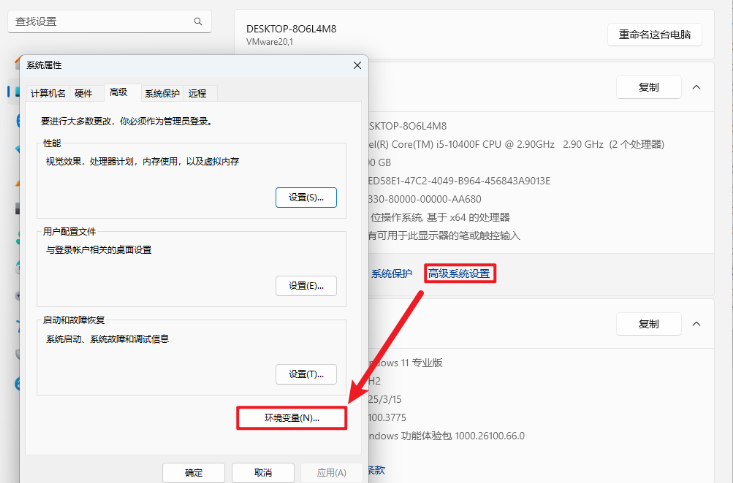
Task: Switch to the 计算机名 tab
Action: 48,93
